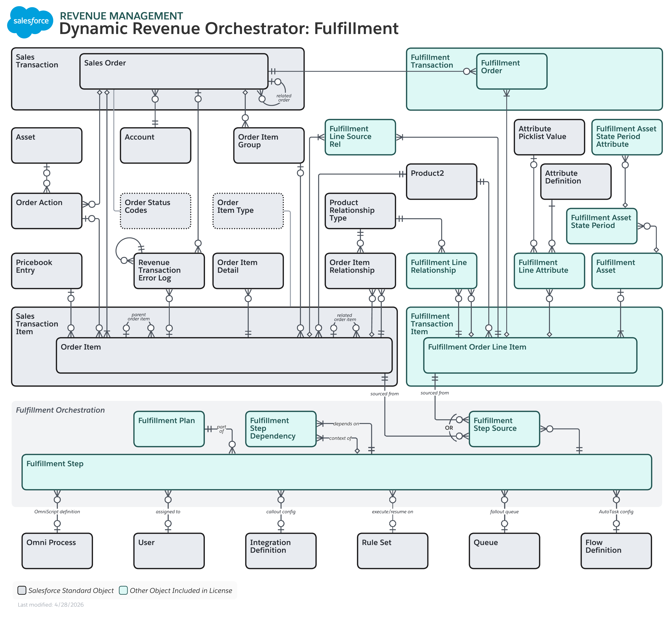The height and width of the screenshot is (622, 672).
Task: Click the "Last modified: 4/28/2026" footer text
Action: coord(50,605)
